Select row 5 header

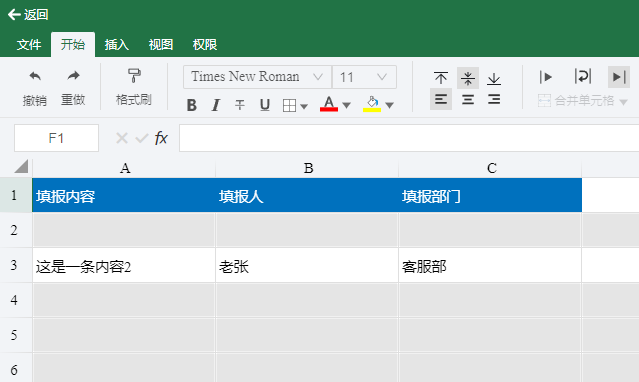tap(16, 335)
